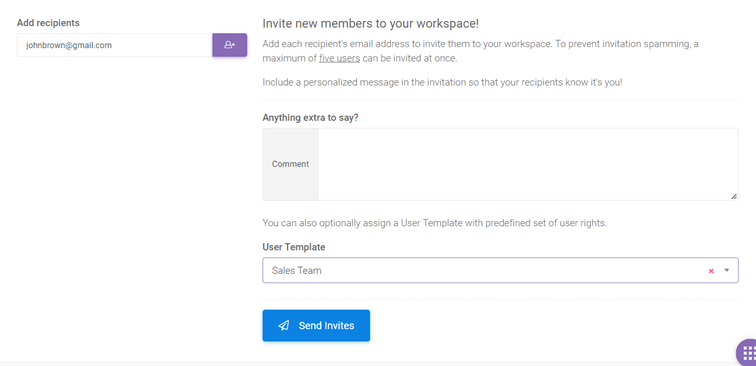Click the purple add recipient icon button
Viewport: 756px width, 366px height.
pos(230,45)
